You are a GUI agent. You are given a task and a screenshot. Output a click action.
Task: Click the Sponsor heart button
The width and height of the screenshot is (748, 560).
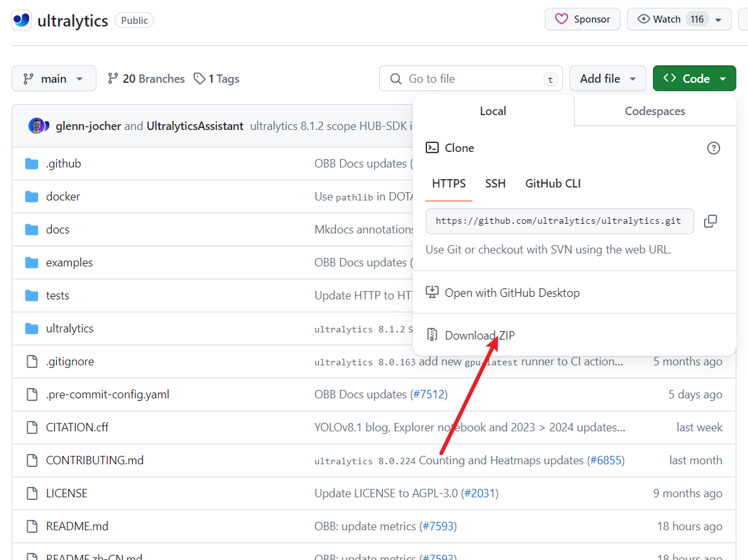[x=582, y=19]
